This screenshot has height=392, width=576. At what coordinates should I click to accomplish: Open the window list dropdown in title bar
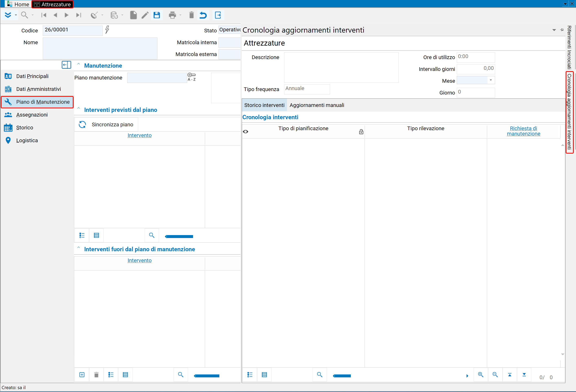(565, 4)
